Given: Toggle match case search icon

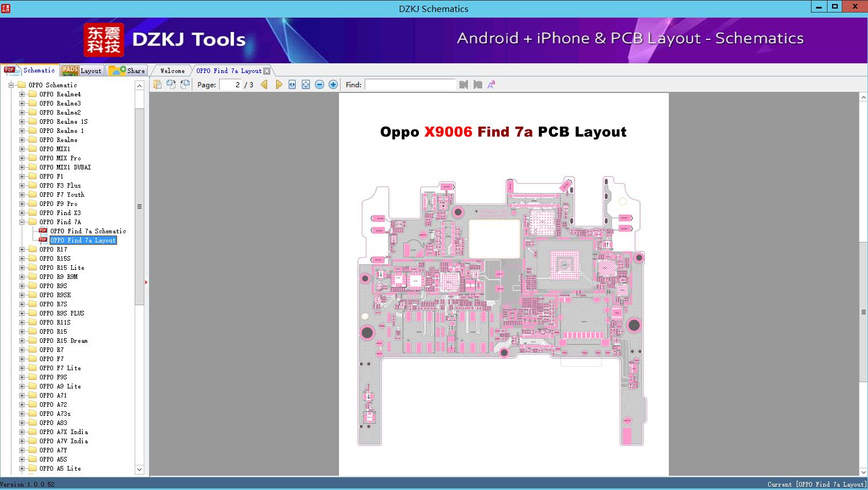Looking at the screenshot, I should pos(491,84).
